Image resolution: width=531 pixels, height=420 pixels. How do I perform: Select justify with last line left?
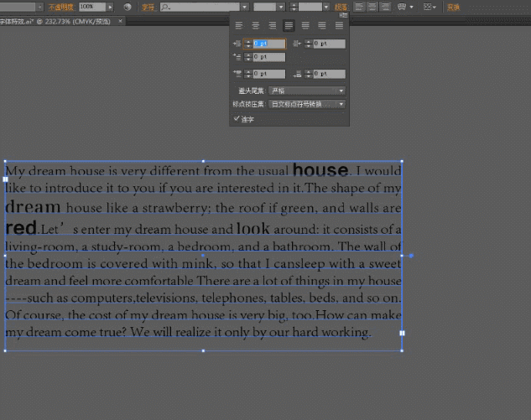[x=289, y=25]
